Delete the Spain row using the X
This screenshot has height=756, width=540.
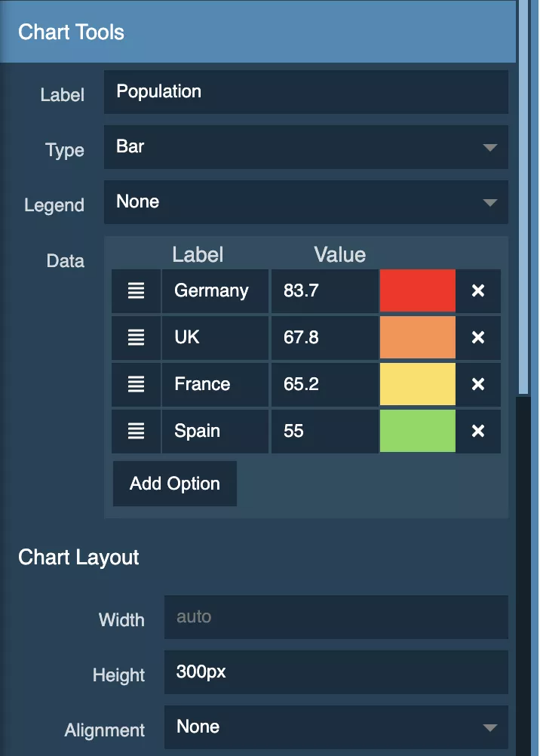tap(479, 431)
